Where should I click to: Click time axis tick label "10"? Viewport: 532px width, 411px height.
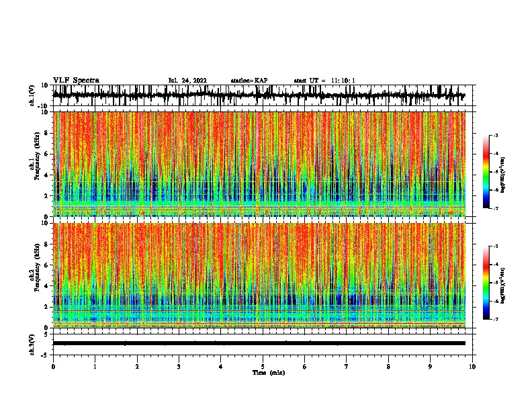472,367
